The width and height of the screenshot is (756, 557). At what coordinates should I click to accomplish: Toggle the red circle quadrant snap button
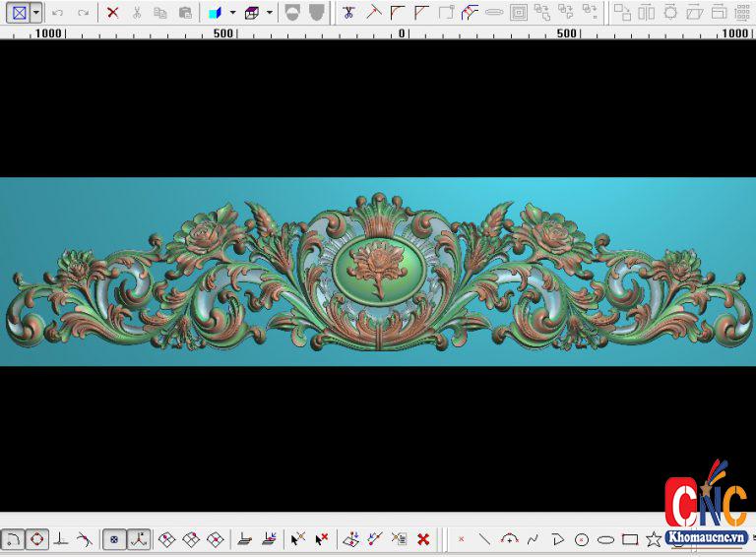click(x=37, y=539)
